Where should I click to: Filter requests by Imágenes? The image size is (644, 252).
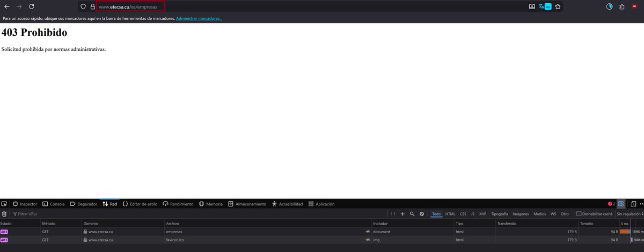pos(521,214)
